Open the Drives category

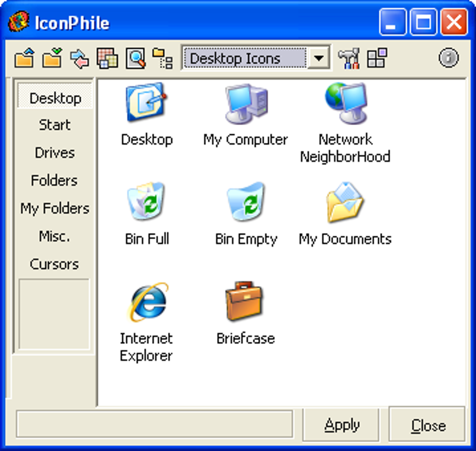[55, 153]
